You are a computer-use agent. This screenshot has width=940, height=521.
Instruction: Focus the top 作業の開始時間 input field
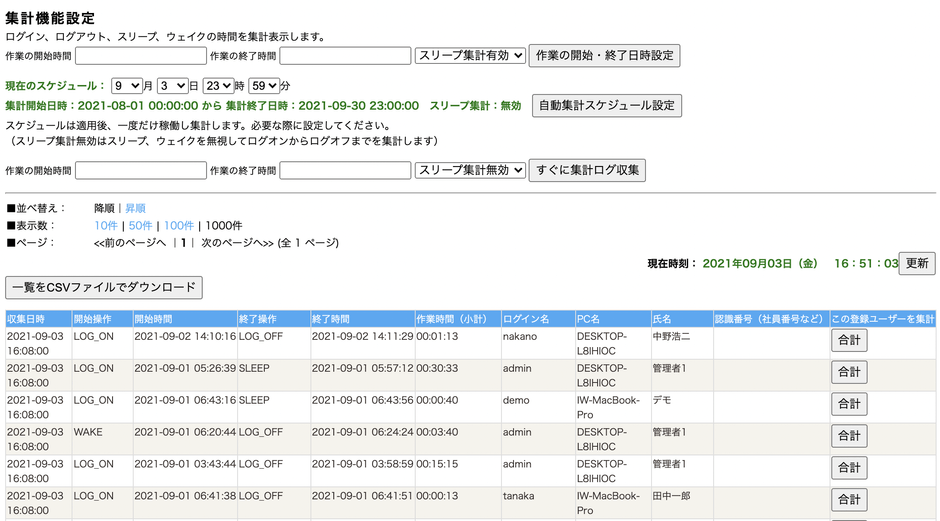tap(141, 56)
